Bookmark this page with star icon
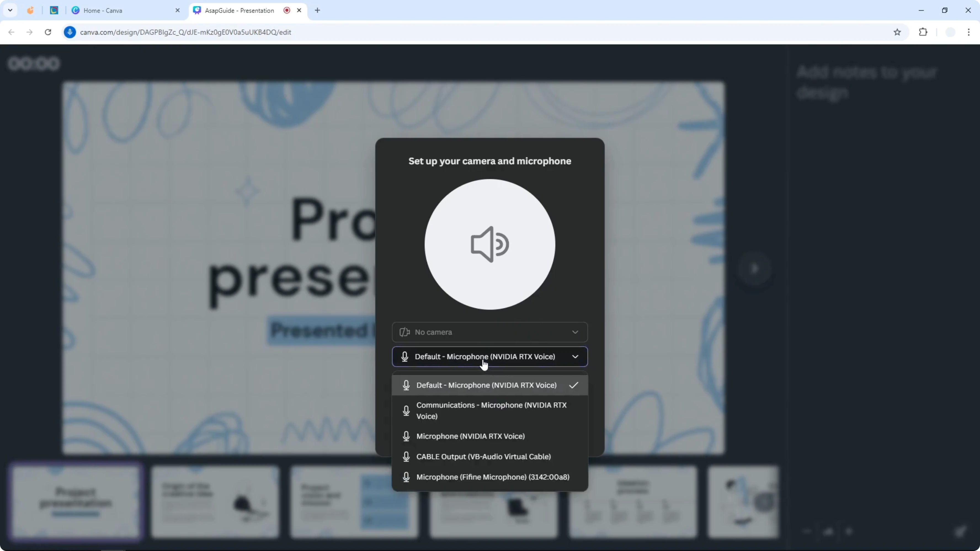Image resolution: width=980 pixels, height=551 pixels. (x=897, y=32)
